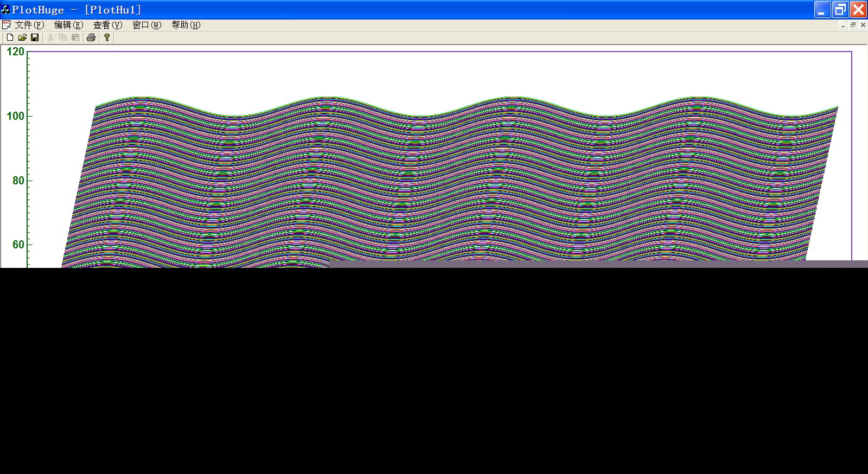Image resolution: width=868 pixels, height=474 pixels.
Task: Click the Paste clipboard icon
Action: click(75, 37)
